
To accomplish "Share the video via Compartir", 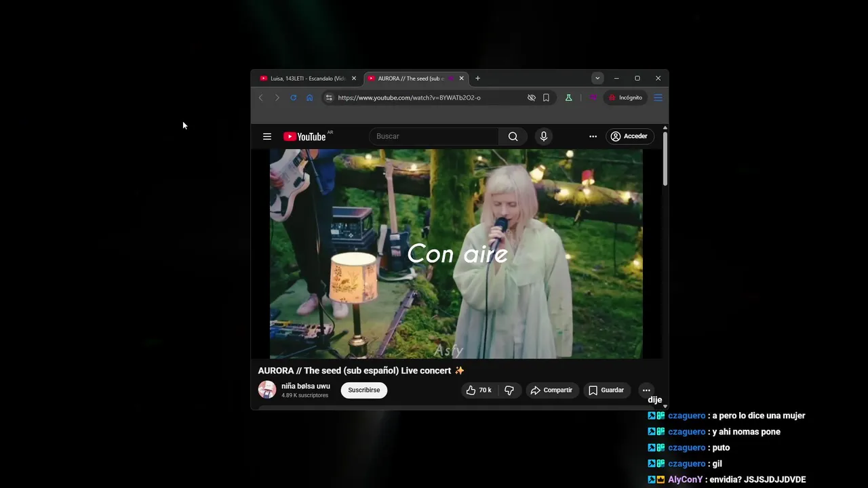I will click(551, 390).
